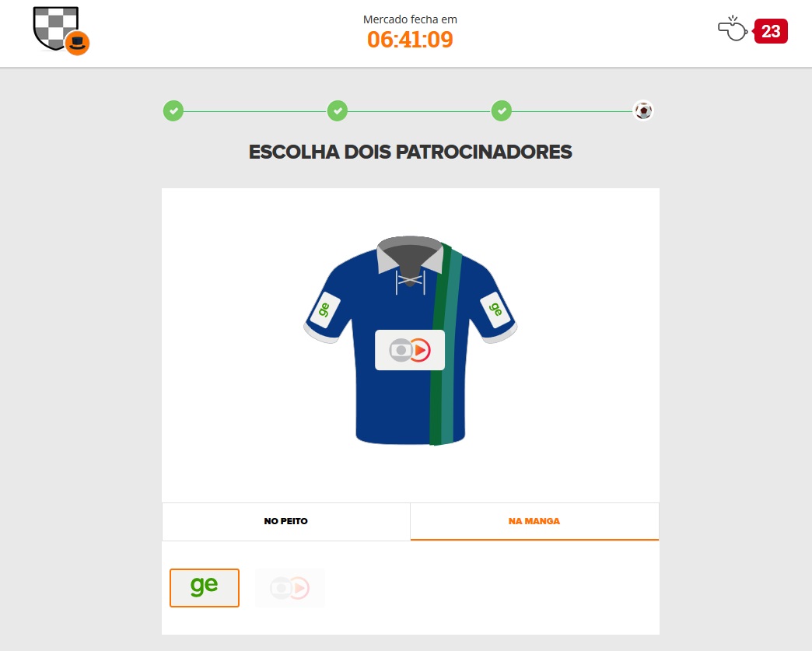Click the soccer ball final step
812x651 pixels.
[643, 110]
